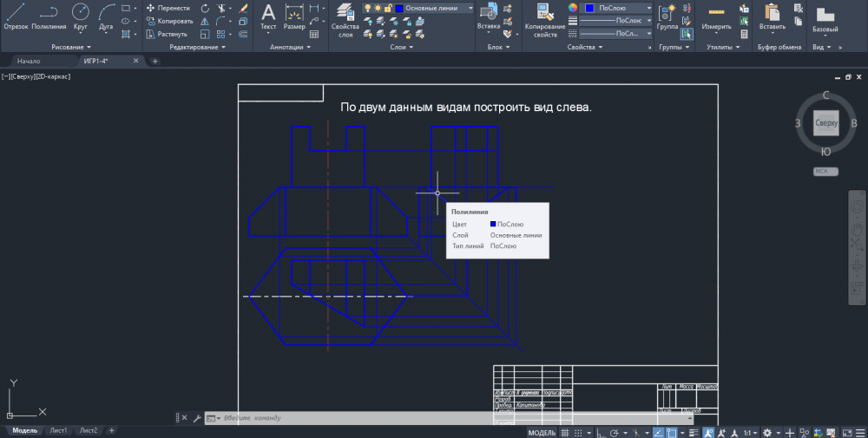This screenshot has width=868, height=438.
Task: Click the Растянуть stretch tool
Action: 167,34
